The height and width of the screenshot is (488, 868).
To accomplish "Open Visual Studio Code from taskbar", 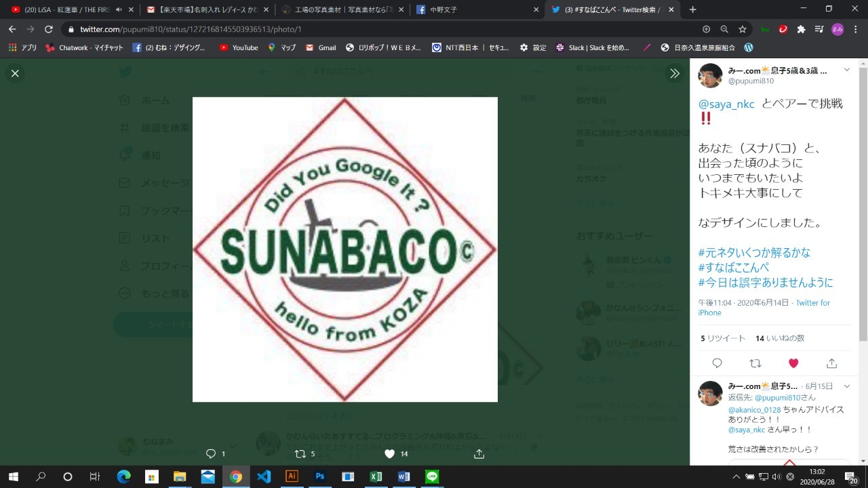I will tap(264, 476).
